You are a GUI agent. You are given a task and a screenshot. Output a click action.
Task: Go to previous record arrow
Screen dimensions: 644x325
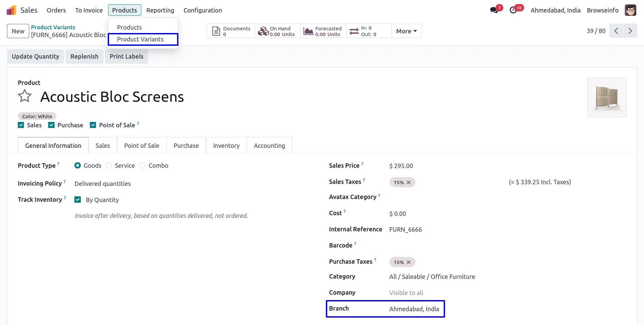click(616, 31)
